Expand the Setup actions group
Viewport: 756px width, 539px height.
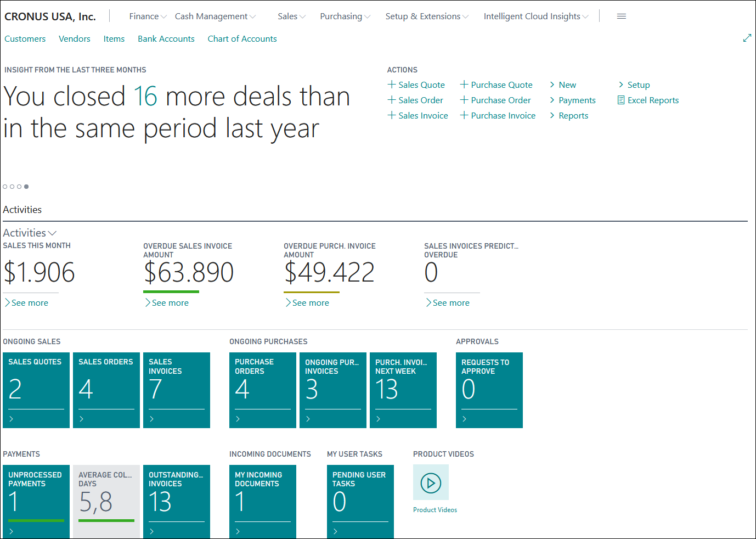634,85
